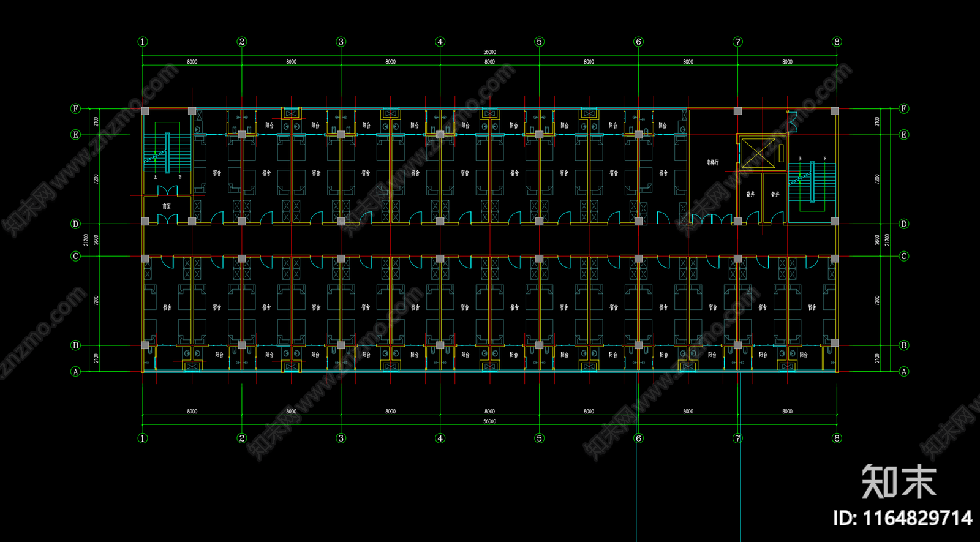980x542 pixels.
Task: Pick the bottom grid bubble numbered 4
Action: 440,438
